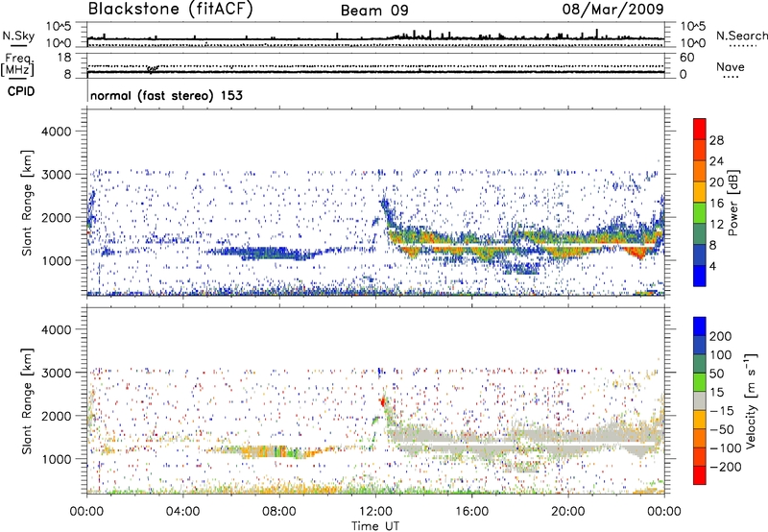Click the "CPID" row label
This screenshot has width=768, height=532.
point(21,91)
